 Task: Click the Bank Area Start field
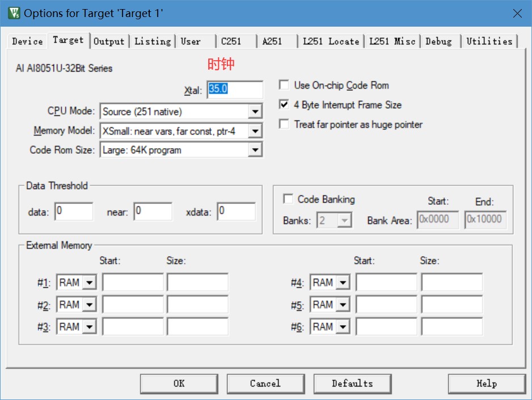(x=438, y=220)
